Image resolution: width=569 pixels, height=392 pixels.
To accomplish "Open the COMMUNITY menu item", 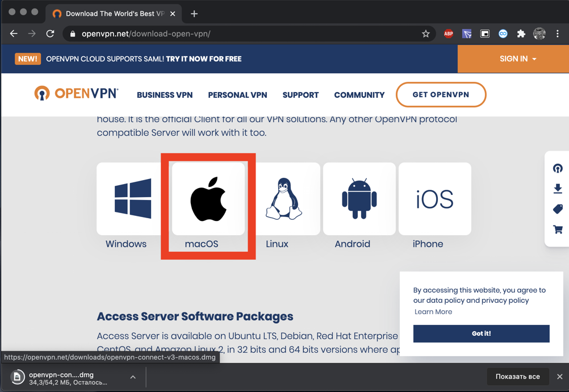I will tap(359, 95).
